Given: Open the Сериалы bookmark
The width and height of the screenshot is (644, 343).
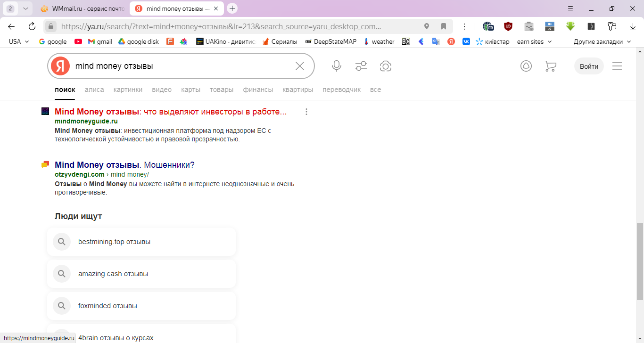Looking at the screenshot, I should pos(280,41).
